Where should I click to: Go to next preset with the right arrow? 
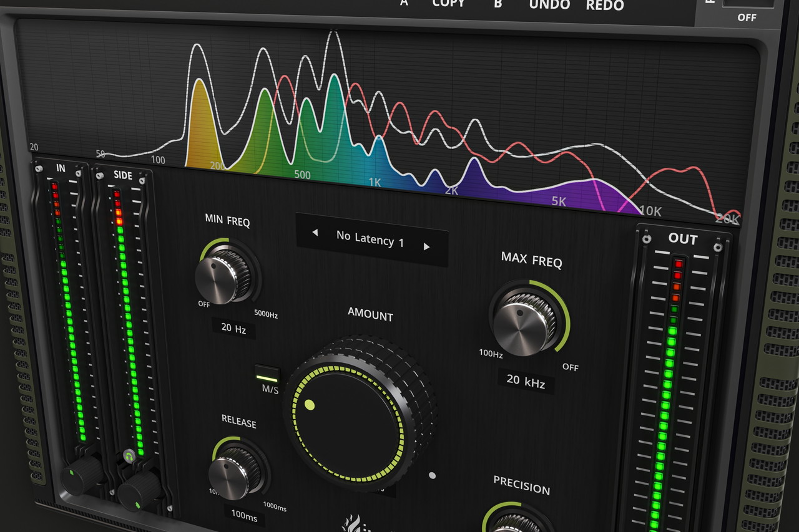click(427, 246)
